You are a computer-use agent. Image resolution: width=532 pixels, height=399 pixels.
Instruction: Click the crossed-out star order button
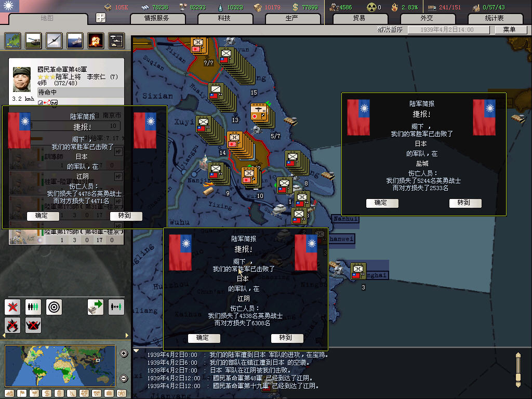click(12, 307)
